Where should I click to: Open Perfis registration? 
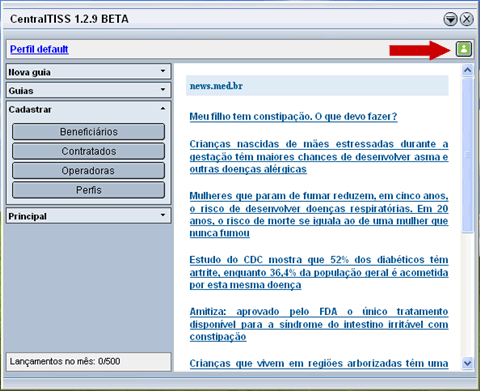click(x=89, y=190)
